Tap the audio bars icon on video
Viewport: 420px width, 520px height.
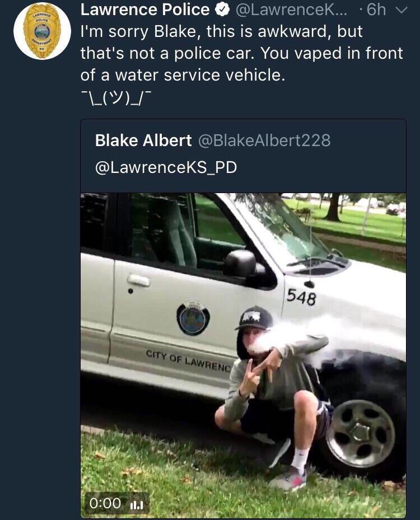tap(137, 505)
